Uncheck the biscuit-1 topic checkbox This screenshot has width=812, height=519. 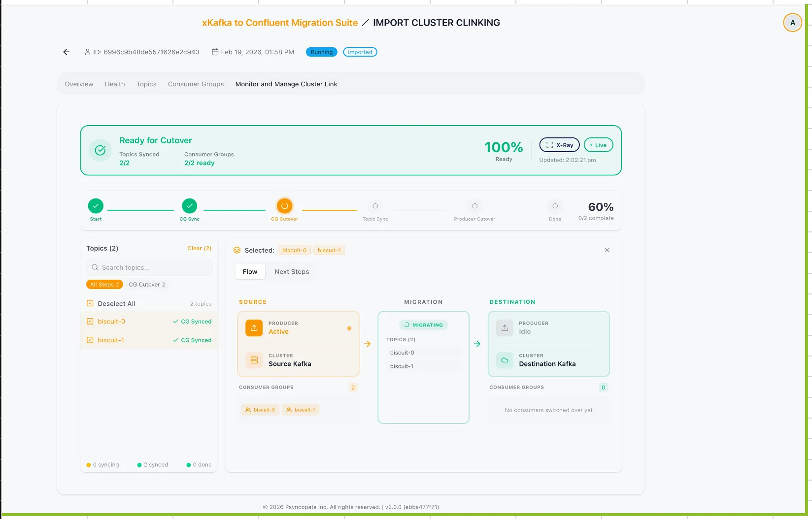coord(90,340)
